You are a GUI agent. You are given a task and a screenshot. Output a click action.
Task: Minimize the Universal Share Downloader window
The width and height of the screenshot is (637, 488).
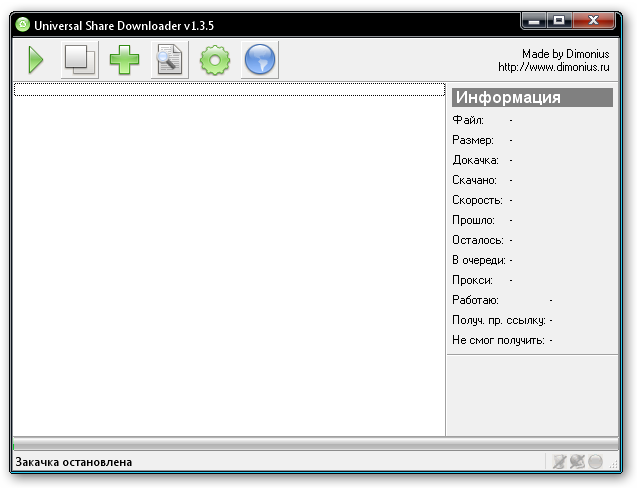(533, 20)
